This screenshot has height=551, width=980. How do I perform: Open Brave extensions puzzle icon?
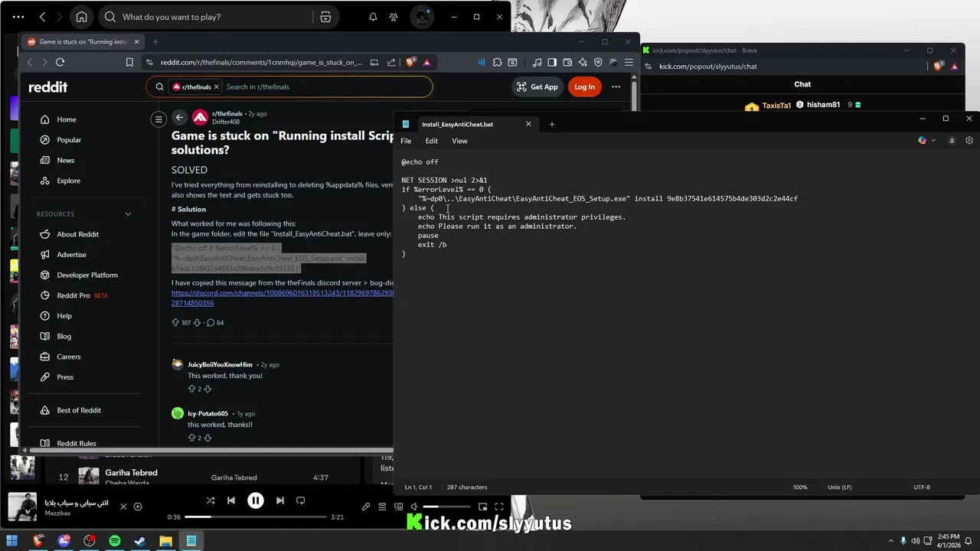point(498,63)
